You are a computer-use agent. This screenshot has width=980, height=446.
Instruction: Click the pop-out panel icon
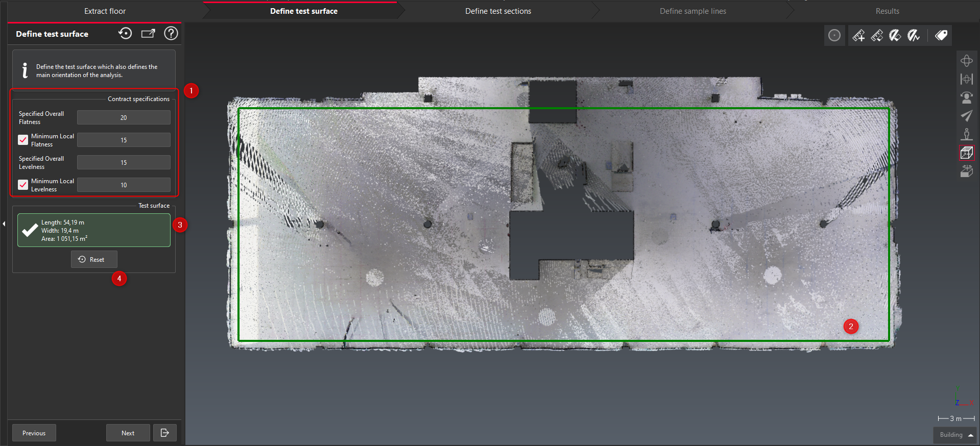pos(148,34)
